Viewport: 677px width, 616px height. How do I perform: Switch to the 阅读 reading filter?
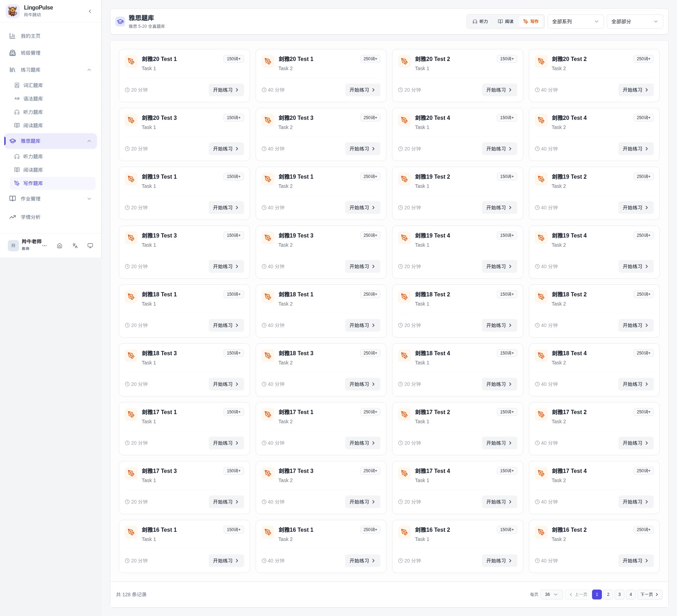point(506,21)
